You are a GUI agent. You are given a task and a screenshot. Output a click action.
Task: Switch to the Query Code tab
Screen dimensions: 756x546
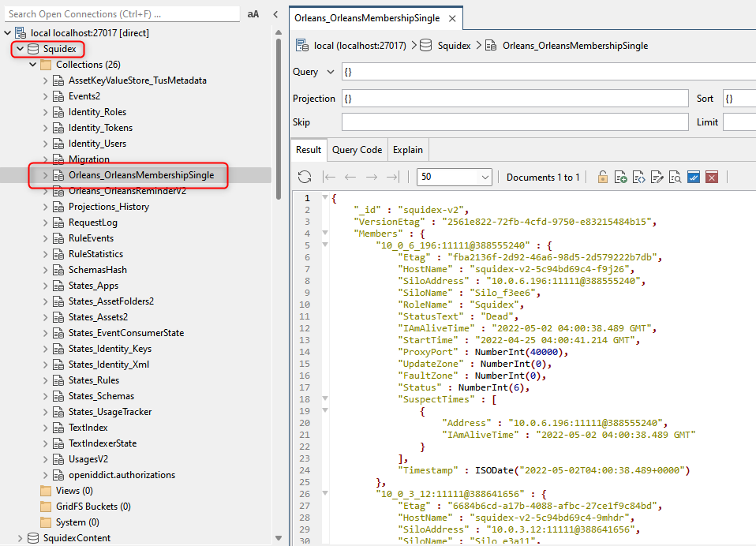(x=357, y=150)
